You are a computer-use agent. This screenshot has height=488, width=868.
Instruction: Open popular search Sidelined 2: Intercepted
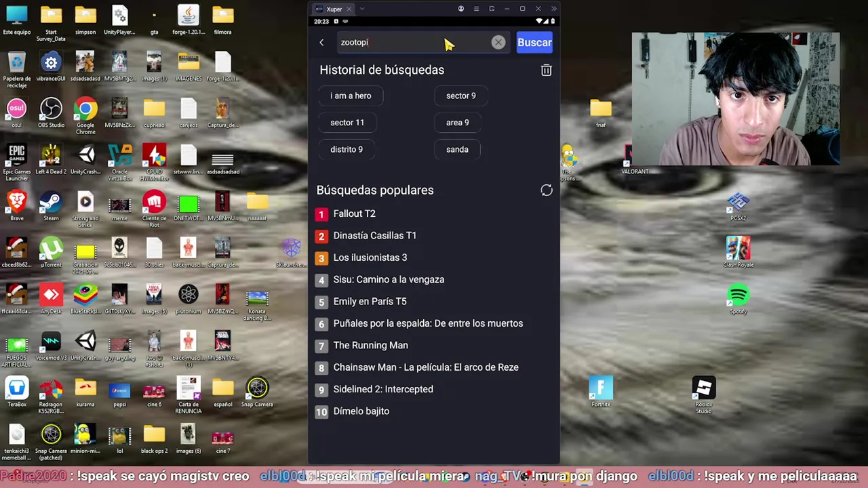coord(383,389)
